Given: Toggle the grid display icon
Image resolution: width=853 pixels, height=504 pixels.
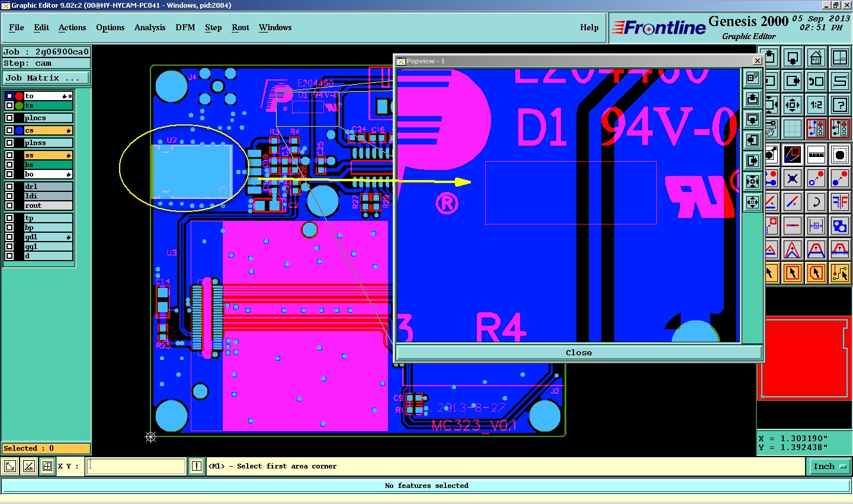Looking at the screenshot, I should click(793, 129).
